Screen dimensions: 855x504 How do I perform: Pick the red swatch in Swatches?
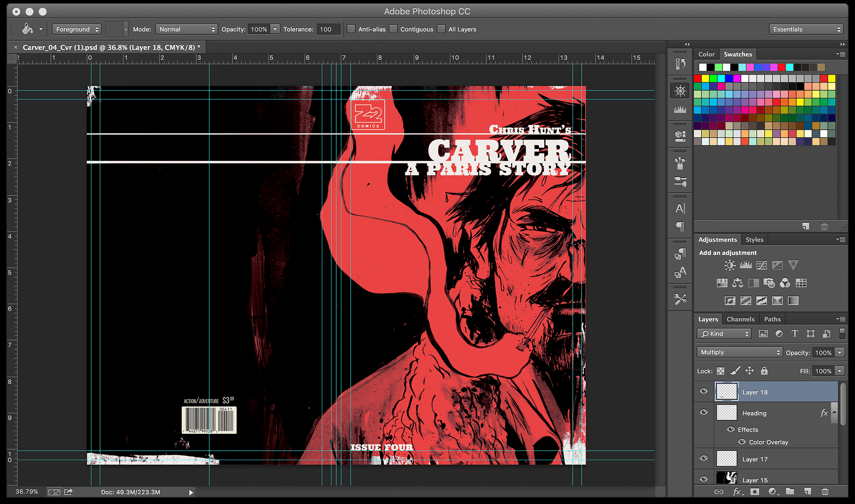click(x=697, y=79)
